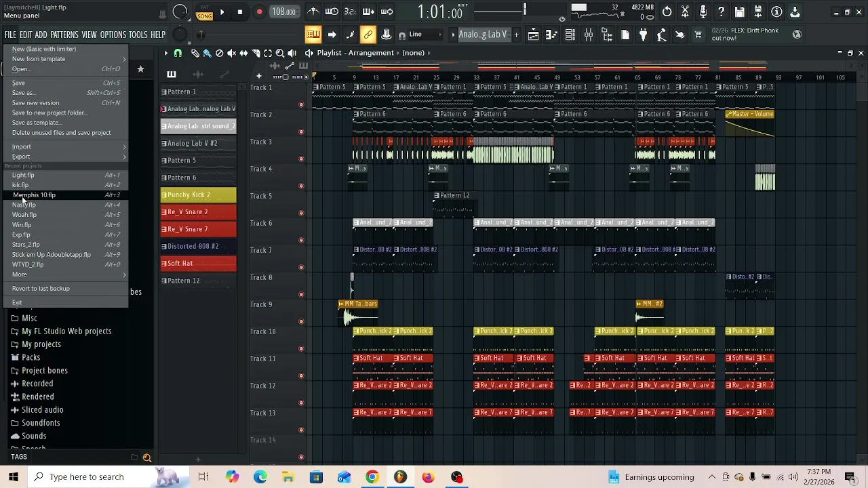Switch the PAT/SONG mode toggle

[x=204, y=12]
